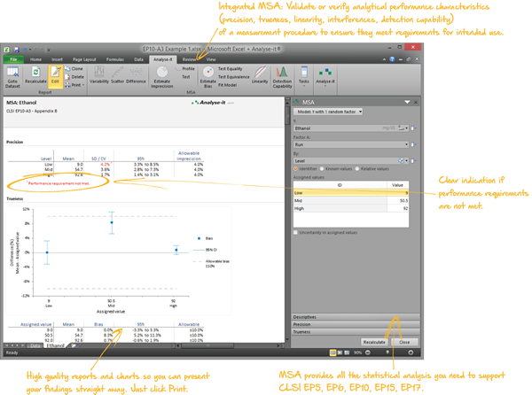532x395 pixels.
Task: Open the Ethanol Y variable dropdown
Action: pos(406,128)
